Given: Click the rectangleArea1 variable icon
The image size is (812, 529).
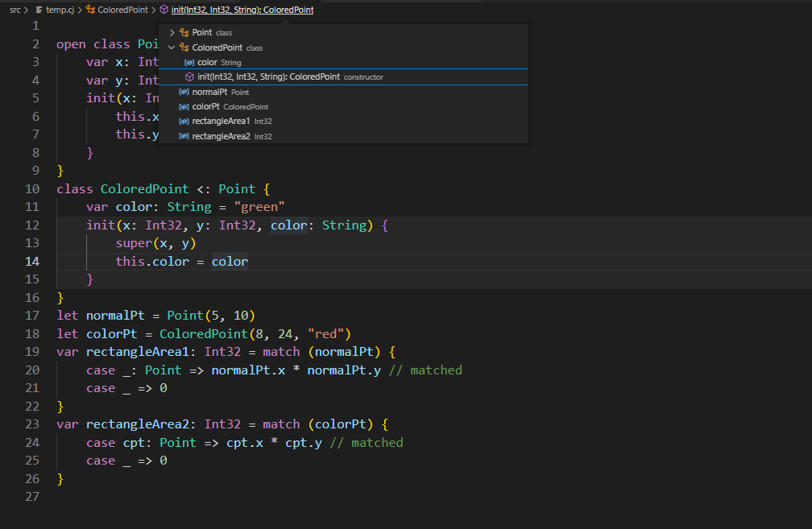Looking at the screenshot, I should (184, 122).
